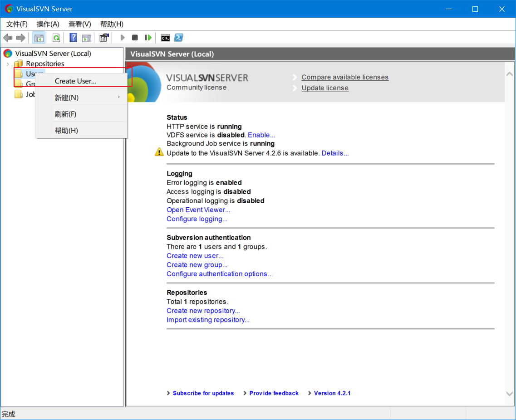Screen dimensions: 516x420
Task: Open the 新建(N) submenu arrow
Action: point(119,97)
